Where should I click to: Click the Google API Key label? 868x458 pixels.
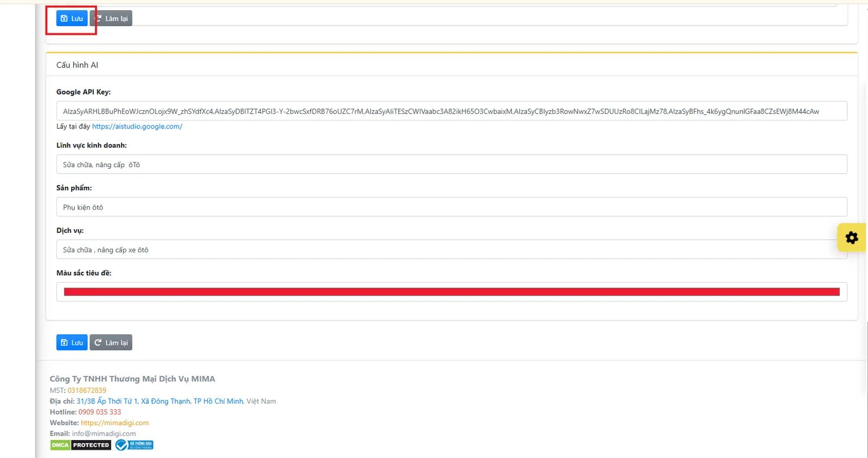(x=84, y=92)
